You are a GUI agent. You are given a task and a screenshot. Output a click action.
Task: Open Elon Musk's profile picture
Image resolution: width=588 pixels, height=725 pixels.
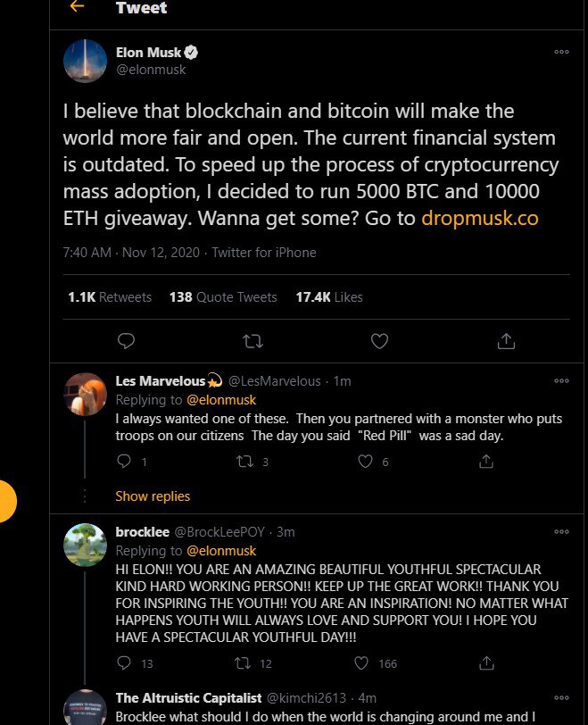pos(85,61)
